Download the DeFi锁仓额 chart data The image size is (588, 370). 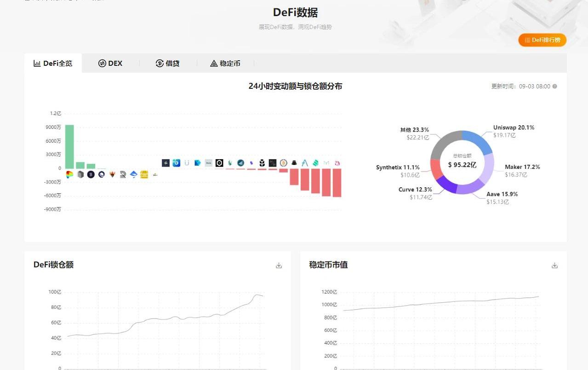[279, 266]
